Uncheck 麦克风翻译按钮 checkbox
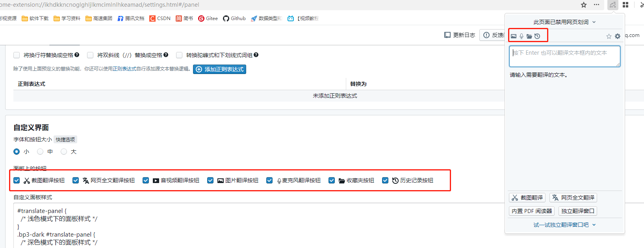Image resolution: width=644 pixels, height=248 pixels. point(269,180)
